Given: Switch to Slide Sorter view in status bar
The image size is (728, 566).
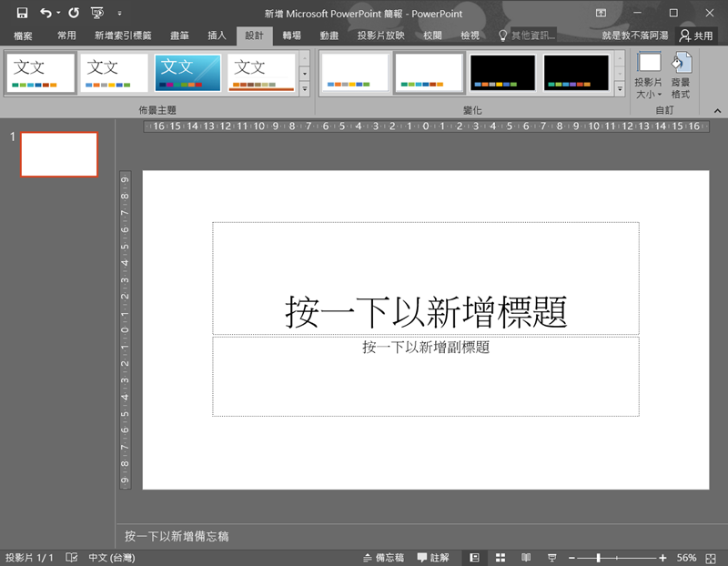Looking at the screenshot, I should [x=500, y=557].
